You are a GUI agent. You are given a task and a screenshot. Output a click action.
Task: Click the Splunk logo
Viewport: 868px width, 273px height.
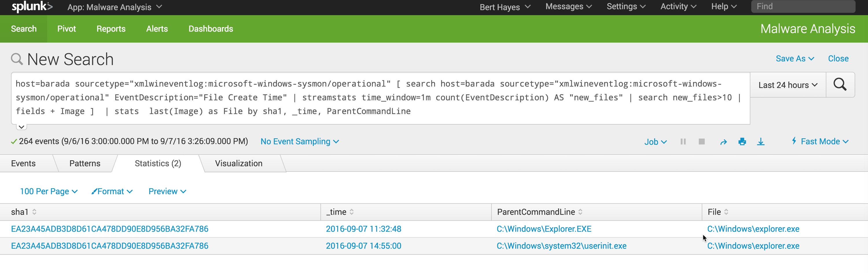pos(32,7)
